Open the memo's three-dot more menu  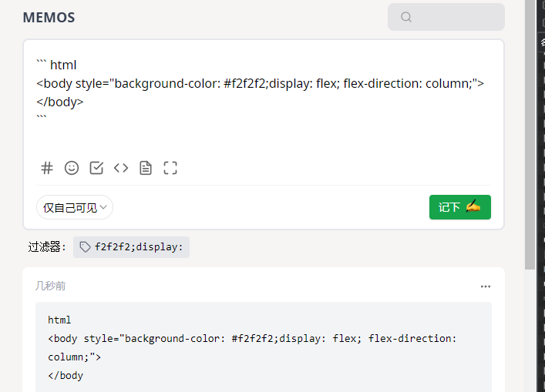(486, 286)
